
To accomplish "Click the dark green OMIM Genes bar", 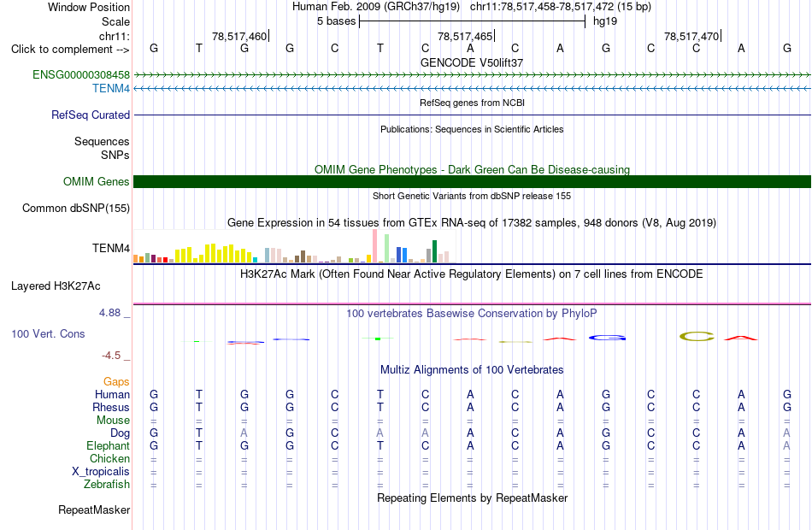I will point(472,182).
